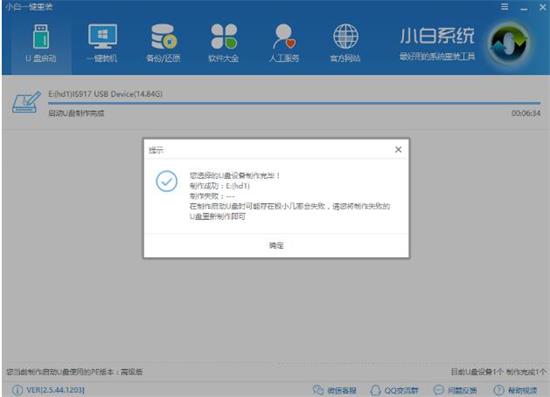
Task: Click the elapsed time 00:06:34
Action: (526, 113)
